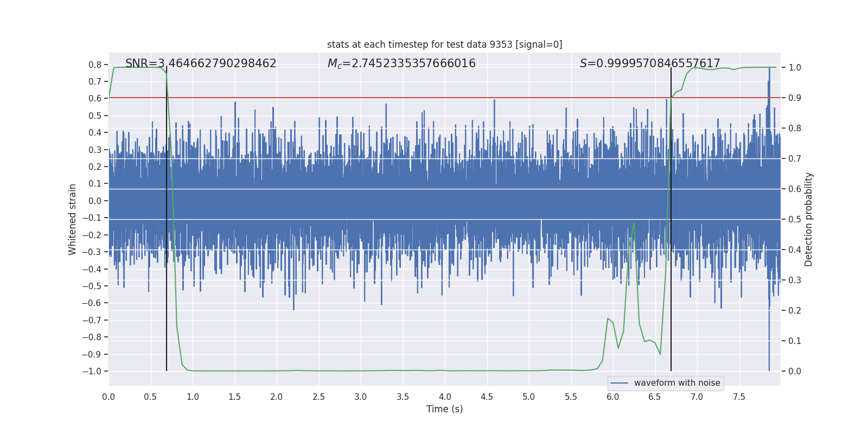Select the 3.5 tick on the Time axis

(x=403, y=397)
